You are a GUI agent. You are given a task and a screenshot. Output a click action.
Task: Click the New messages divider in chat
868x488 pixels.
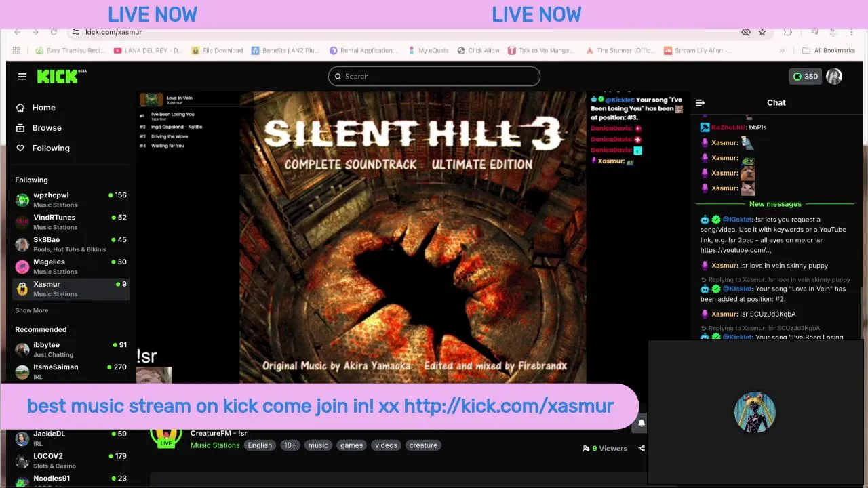(775, 204)
